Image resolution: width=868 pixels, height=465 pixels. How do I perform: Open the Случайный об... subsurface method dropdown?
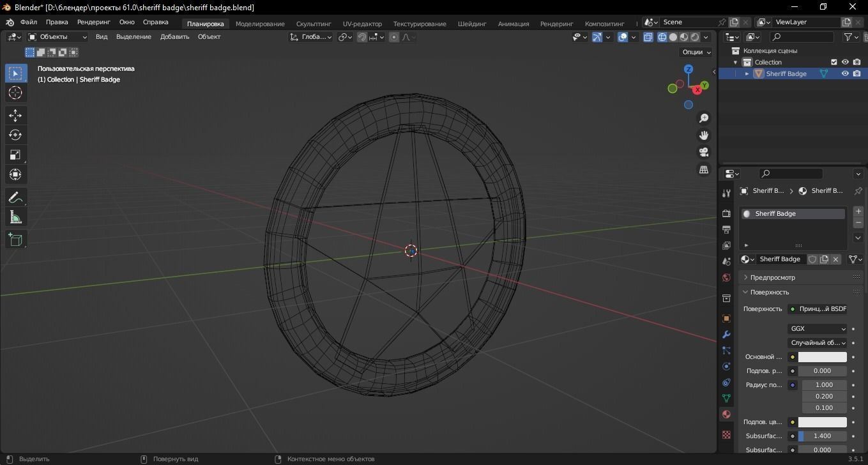[818, 343]
